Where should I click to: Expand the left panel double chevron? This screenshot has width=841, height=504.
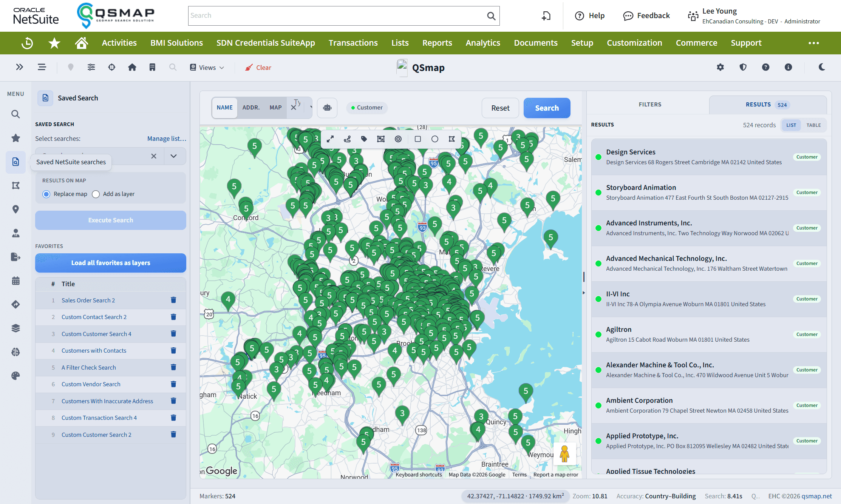click(x=20, y=67)
